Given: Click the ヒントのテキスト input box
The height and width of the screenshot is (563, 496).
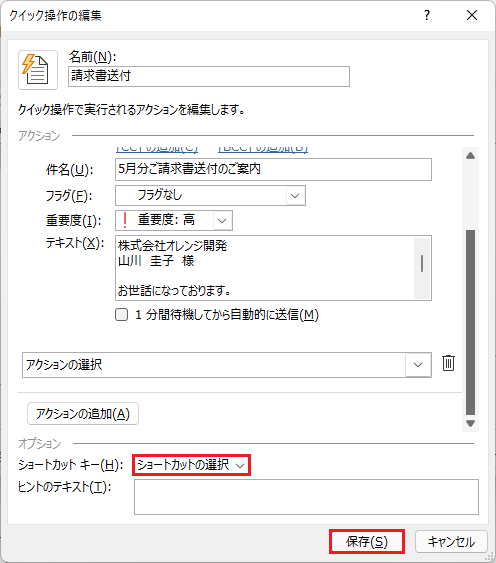Looking at the screenshot, I should (x=306, y=497).
